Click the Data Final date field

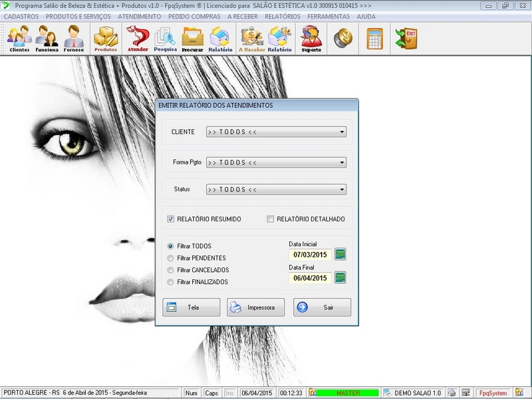[x=310, y=278]
